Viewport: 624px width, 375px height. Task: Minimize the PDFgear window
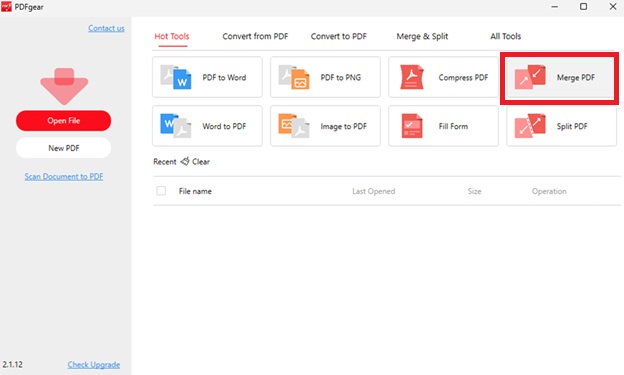click(x=554, y=7)
